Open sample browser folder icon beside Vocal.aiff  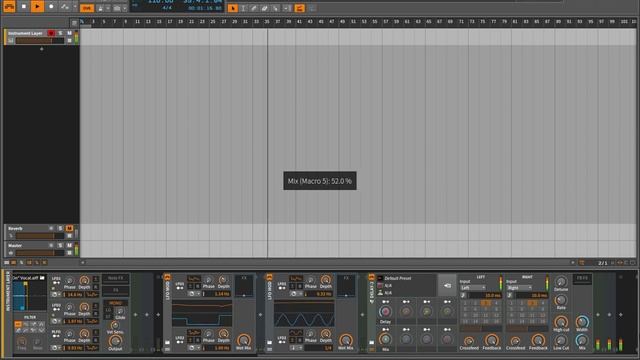point(42,278)
